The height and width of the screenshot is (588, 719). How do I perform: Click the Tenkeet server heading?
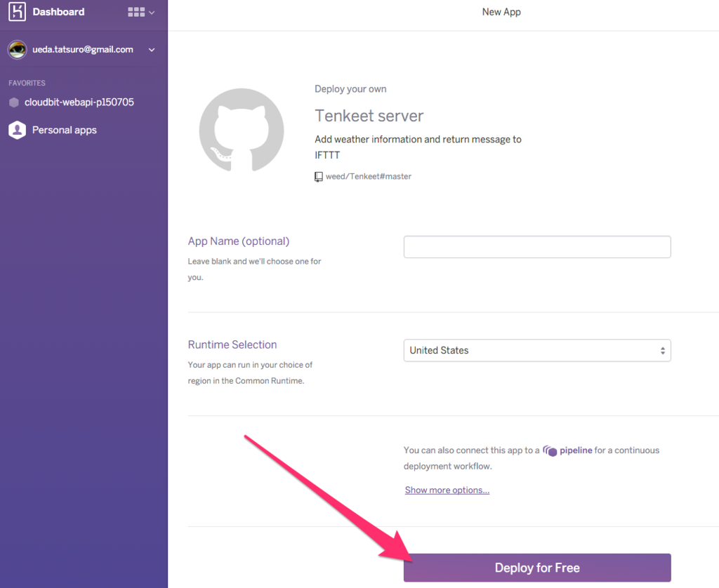click(369, 116)
